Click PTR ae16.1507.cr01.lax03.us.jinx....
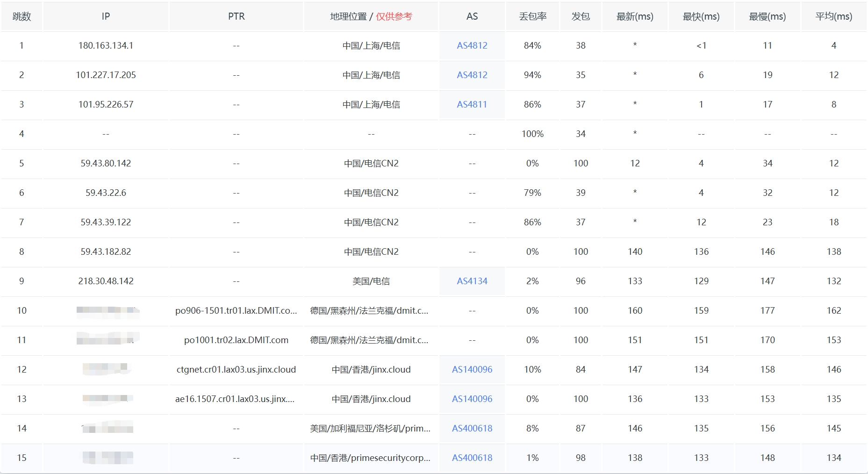Image resolution: width=868 pixels, height=474 pixels. pos(235,399)
